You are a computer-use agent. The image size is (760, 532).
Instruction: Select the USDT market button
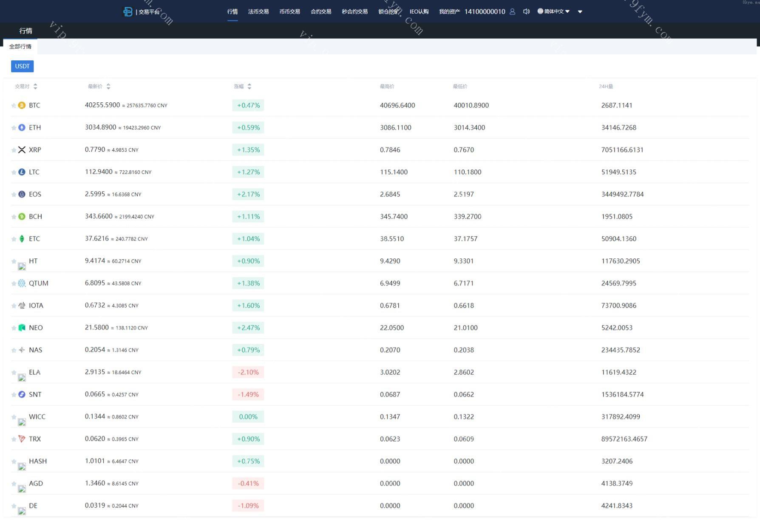point(22,66)
